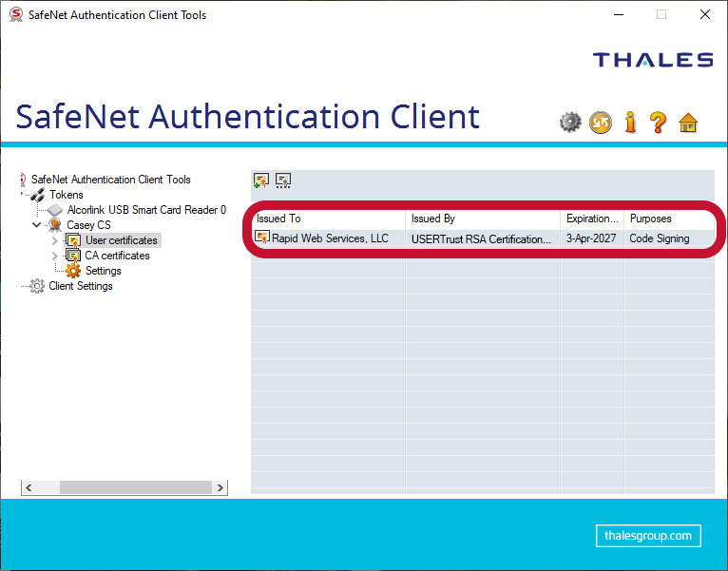Select CA certificates in tree
Viewport: 728px width, 571px height.
[x=117, y=256]
